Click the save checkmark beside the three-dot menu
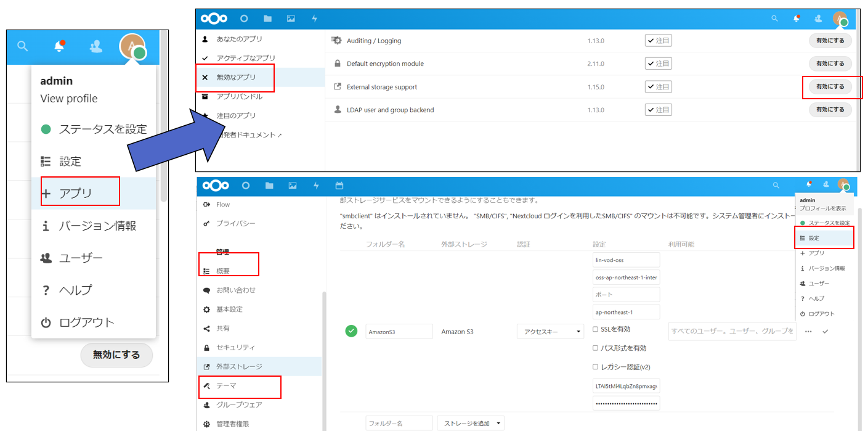 [x=825, y=332]
